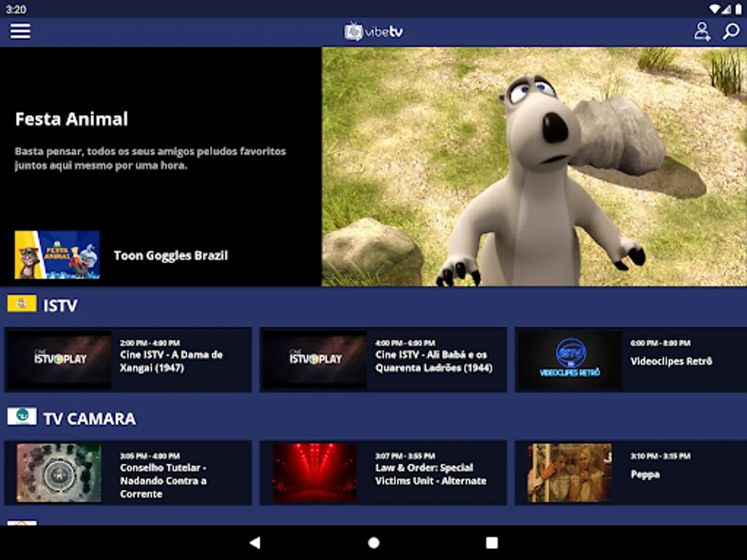The height and width of the screenshot is (560, 747).
Task: Open the search magnifier icon
Action: click(731, 31)
